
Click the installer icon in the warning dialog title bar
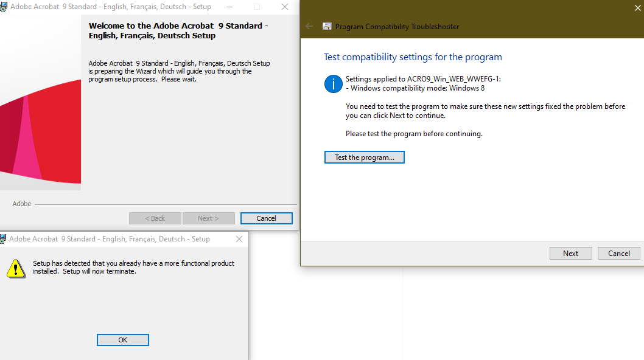[x=3, y=239]
